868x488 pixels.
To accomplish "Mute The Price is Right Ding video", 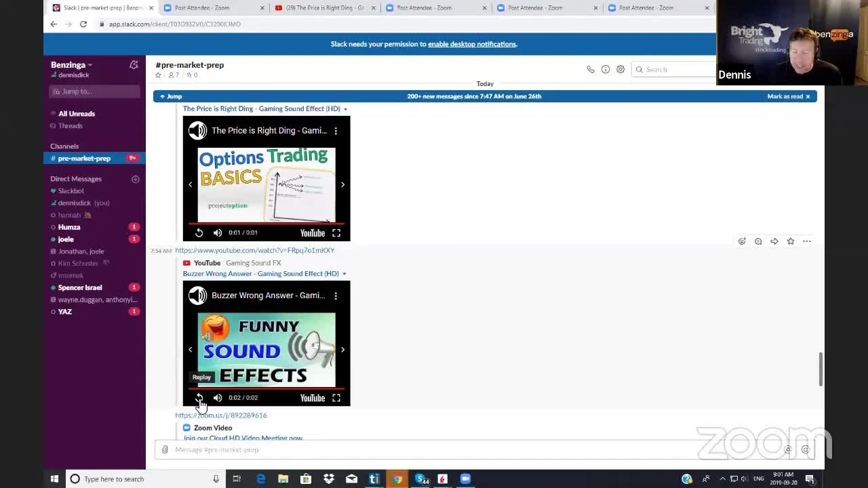I will pyautogui.click(x=218, y=233).
